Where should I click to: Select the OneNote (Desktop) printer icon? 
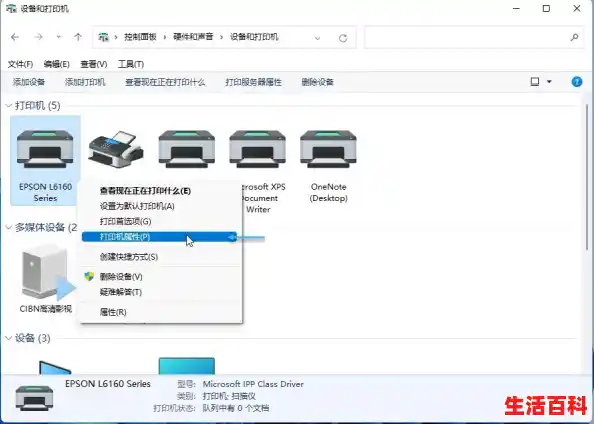click(x=328, y=149)
